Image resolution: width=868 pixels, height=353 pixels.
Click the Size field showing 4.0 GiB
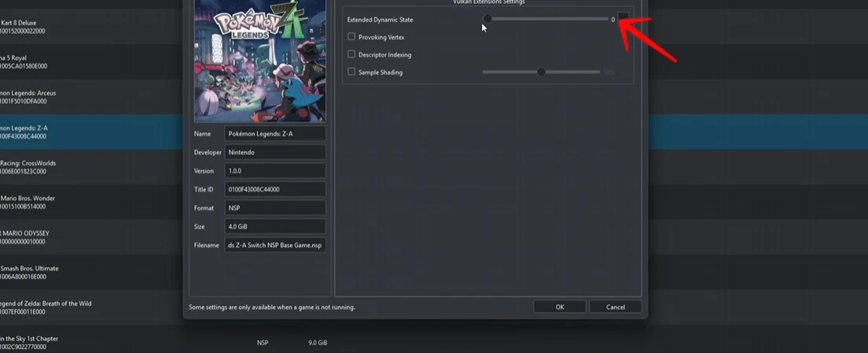[x=275, y=226]
